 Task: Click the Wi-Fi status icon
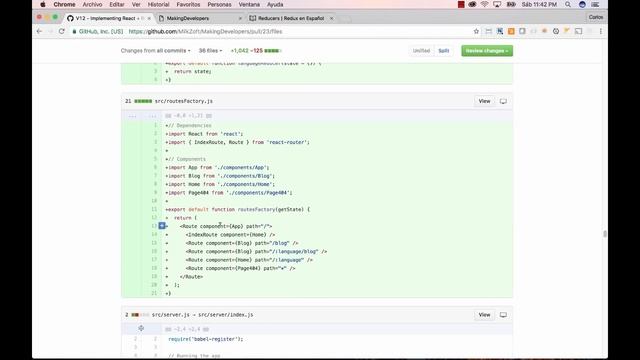(484, 4)
